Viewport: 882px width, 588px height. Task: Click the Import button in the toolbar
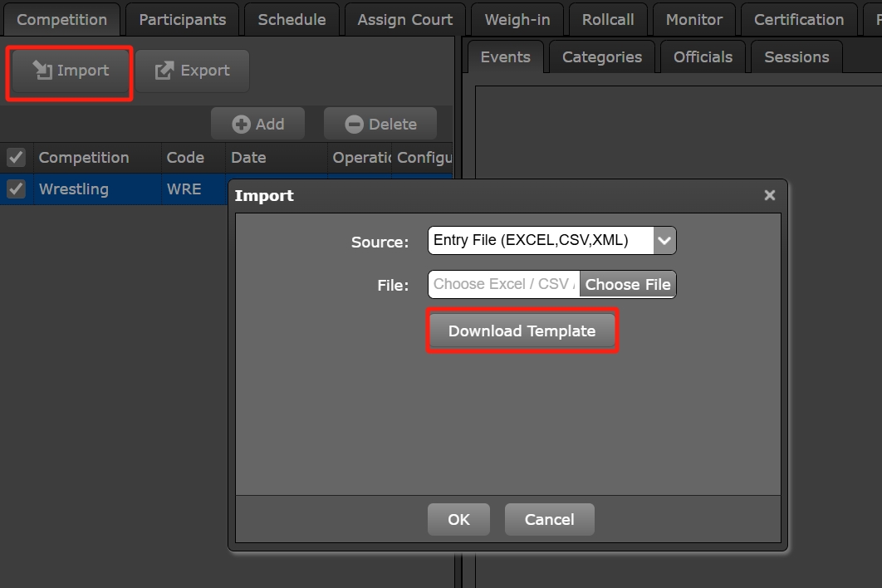click(71, 71)
